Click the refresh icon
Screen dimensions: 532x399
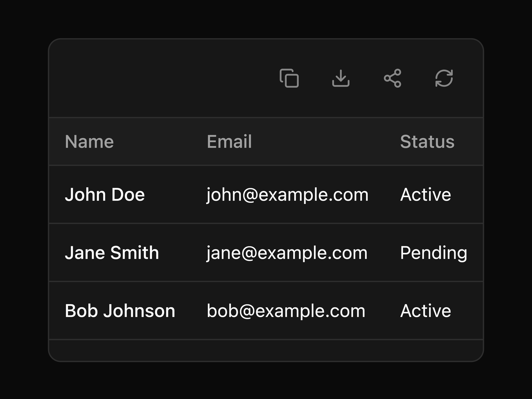444,78
